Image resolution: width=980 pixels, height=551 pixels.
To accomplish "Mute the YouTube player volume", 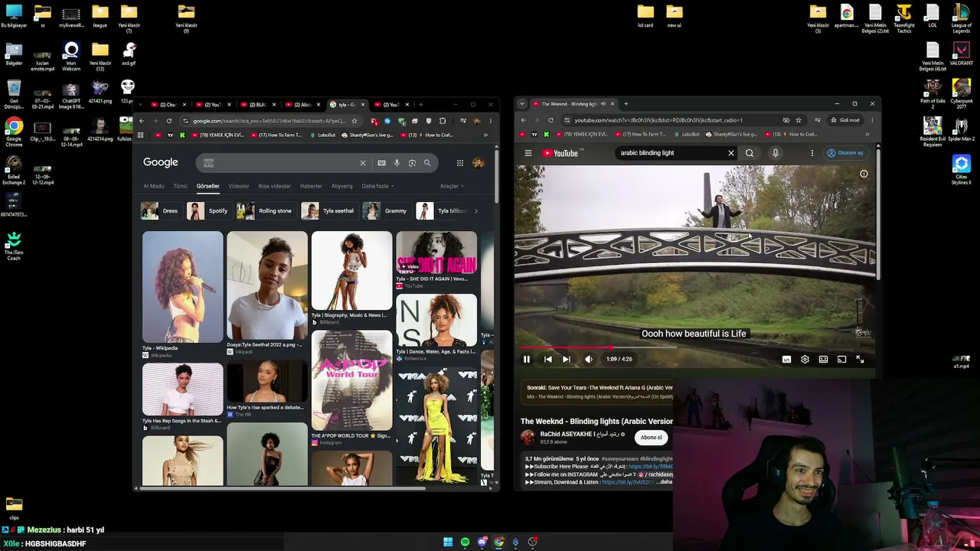I will click(589, 359).
